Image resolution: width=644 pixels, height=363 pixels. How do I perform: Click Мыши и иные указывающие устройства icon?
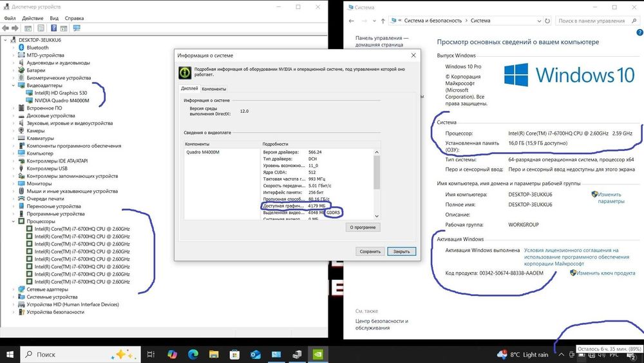point(21,191)
